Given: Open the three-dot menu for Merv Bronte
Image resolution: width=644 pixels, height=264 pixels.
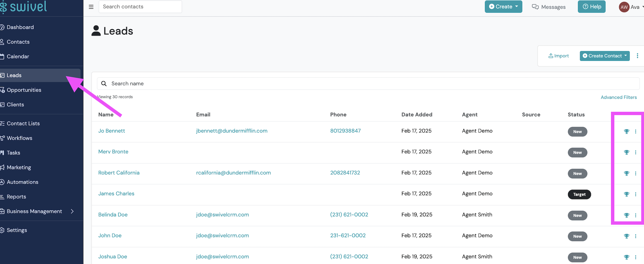Looking at the screenshot, I should pyautogui.click(x=636, y=152).
